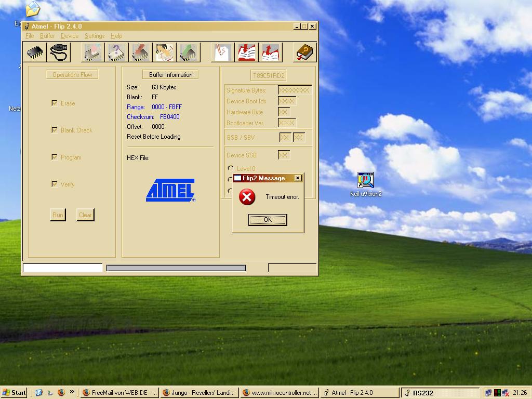
Task: Click the T89C51RD2 device button
Action: (269, 75)
